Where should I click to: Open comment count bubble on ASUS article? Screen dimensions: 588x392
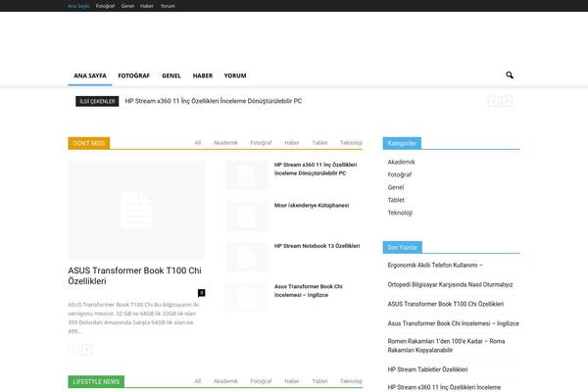pyautogui.click(x=201, y=293)
